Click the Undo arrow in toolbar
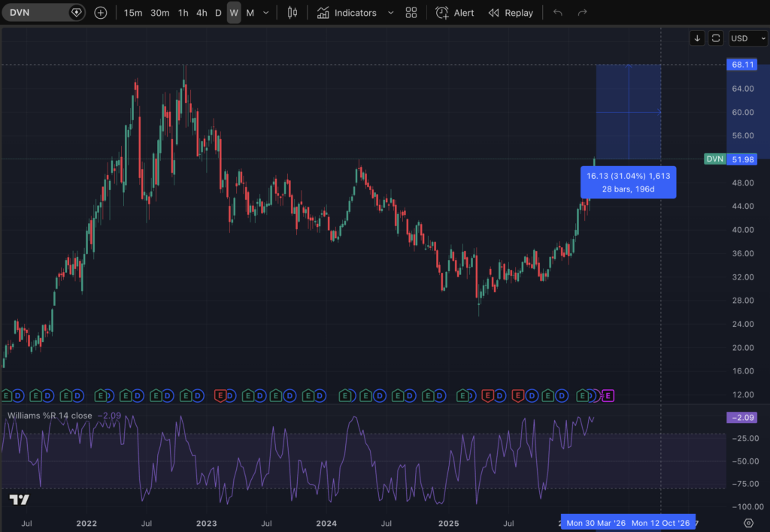The image size is (770, 532). click(x=557, y=13)
